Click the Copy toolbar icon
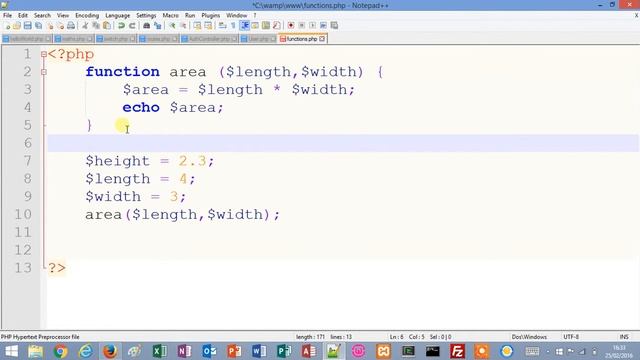Viewport: 640px width, 360px height. 96,26
